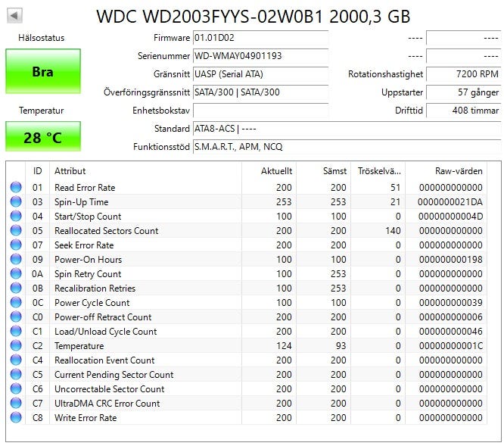Click the blue status dot for Uncorrectable Sector Count
Viewport: 504px width, 446px height.
tap(16, 388)
